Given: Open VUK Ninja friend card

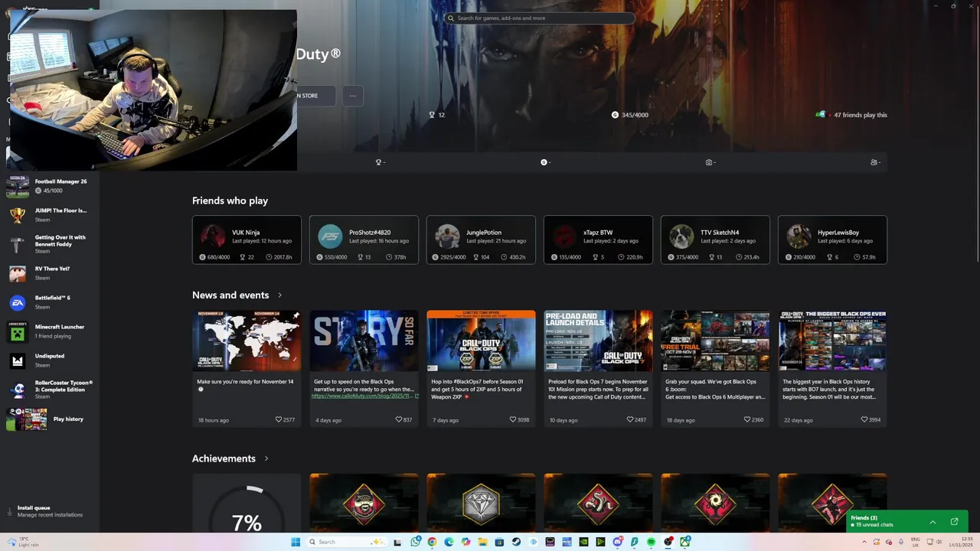Looking at the screenshot, I should pyautogui.click(x=247, y=240).
